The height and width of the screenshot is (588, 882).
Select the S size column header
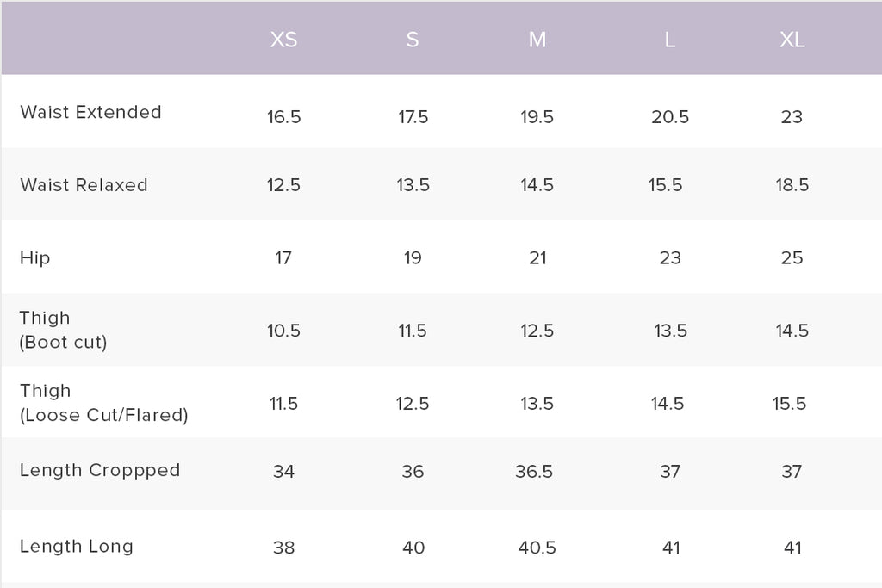coord(413,40)
